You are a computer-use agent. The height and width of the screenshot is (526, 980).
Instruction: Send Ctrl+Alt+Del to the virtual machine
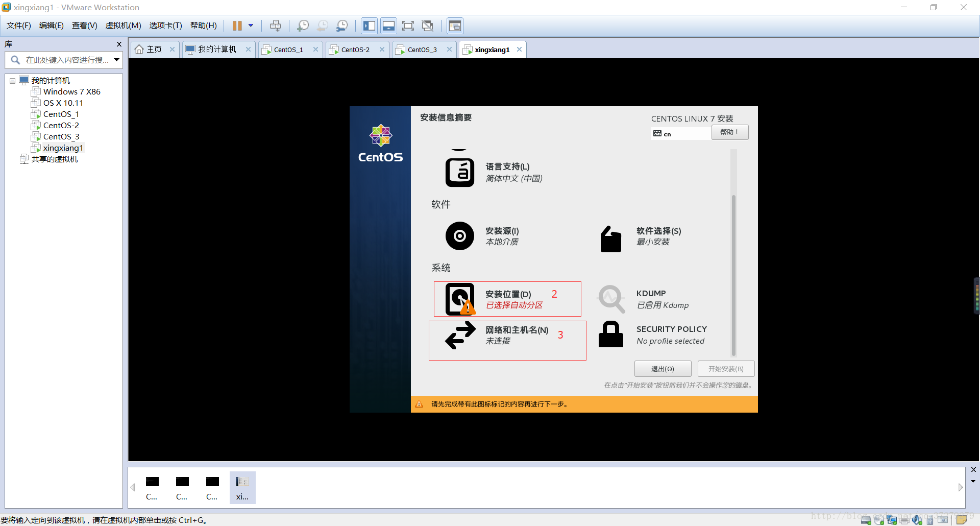[x=276, y=26]
